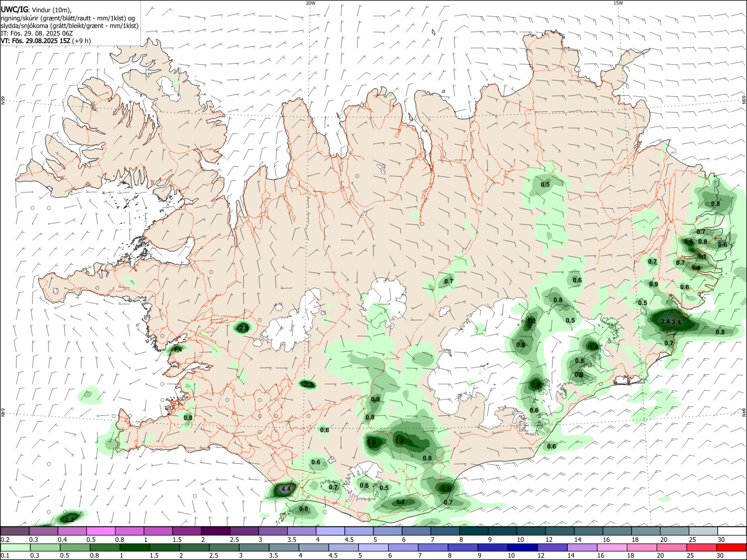Pick the pale grey snow swatch between 25 and 30

(703, 531)
